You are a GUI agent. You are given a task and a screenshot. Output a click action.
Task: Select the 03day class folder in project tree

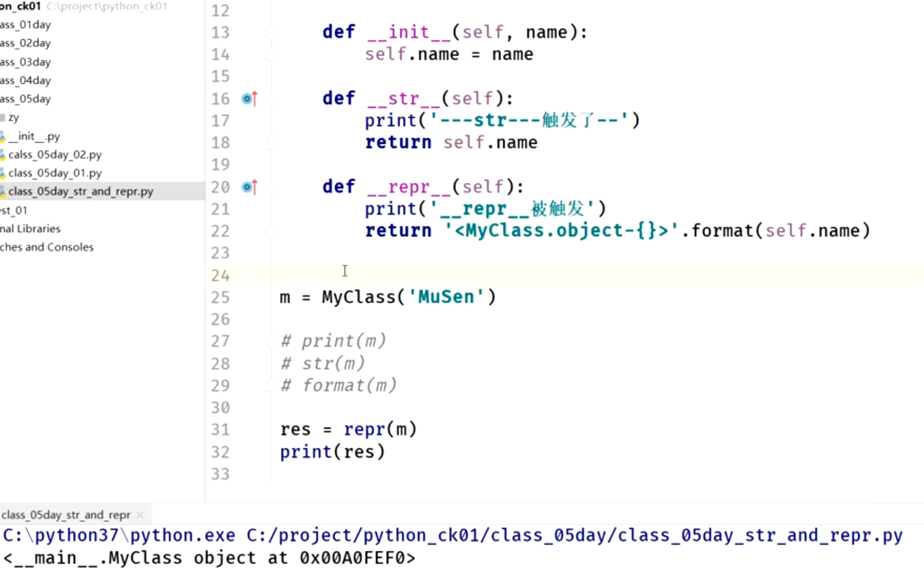[25, 62]
